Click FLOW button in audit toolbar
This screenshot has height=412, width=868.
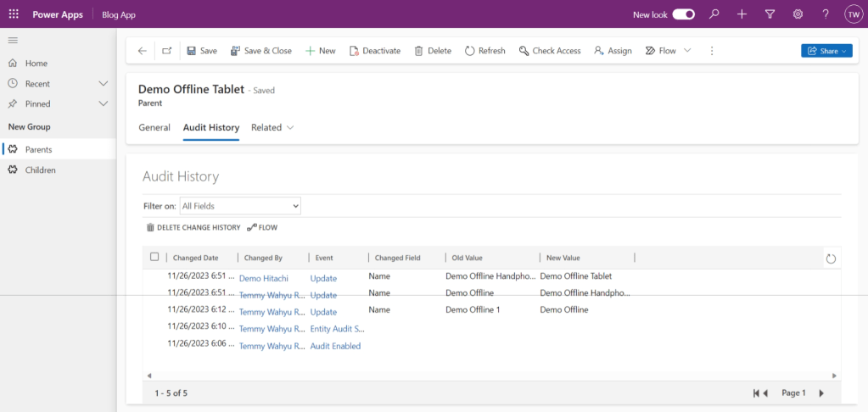click(262, 227)
